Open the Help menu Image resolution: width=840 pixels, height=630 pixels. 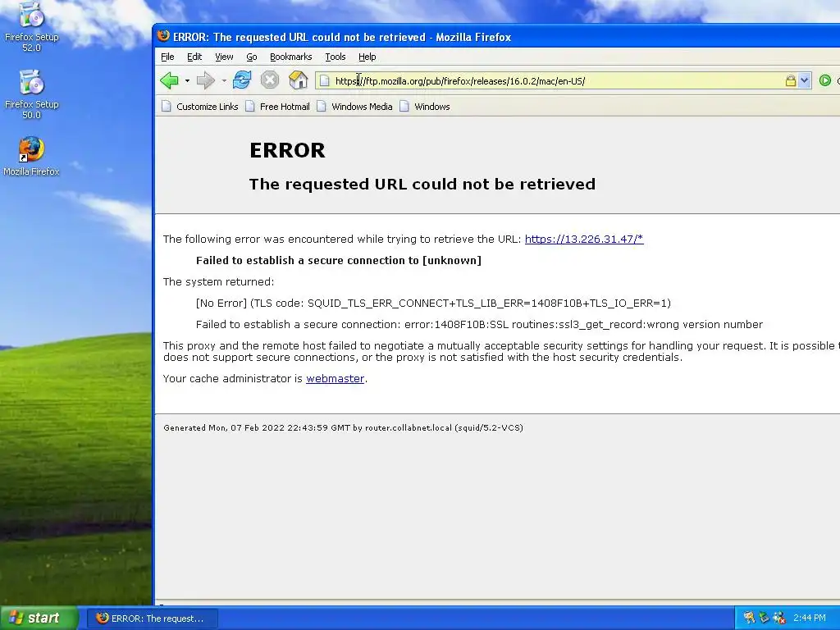[x=367, y=57]
